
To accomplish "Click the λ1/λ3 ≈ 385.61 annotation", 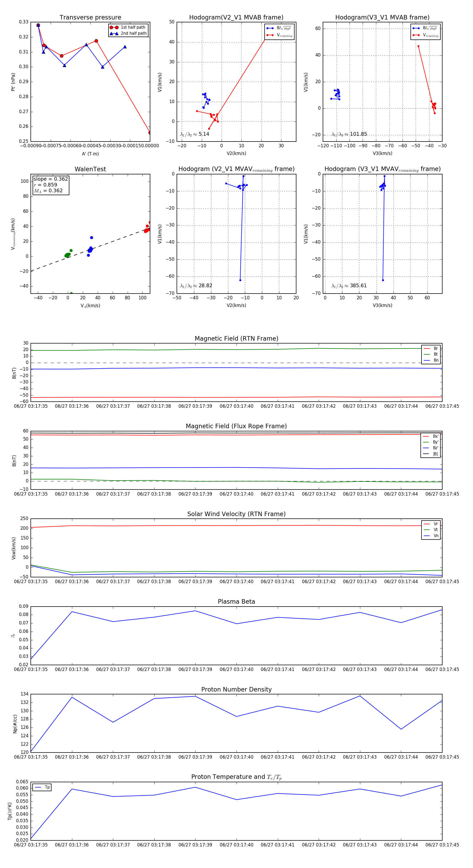I will [349, 286].
